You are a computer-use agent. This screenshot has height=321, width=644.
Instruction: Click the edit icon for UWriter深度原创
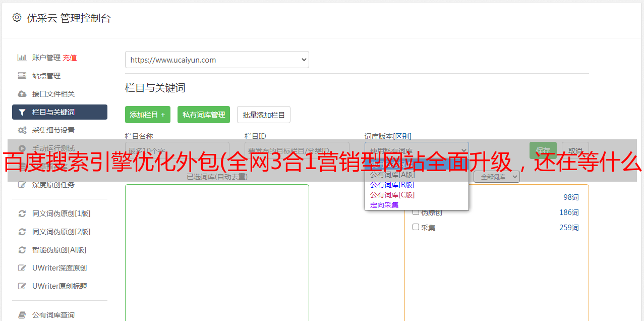pyautogui.click(x=22, y=268)
